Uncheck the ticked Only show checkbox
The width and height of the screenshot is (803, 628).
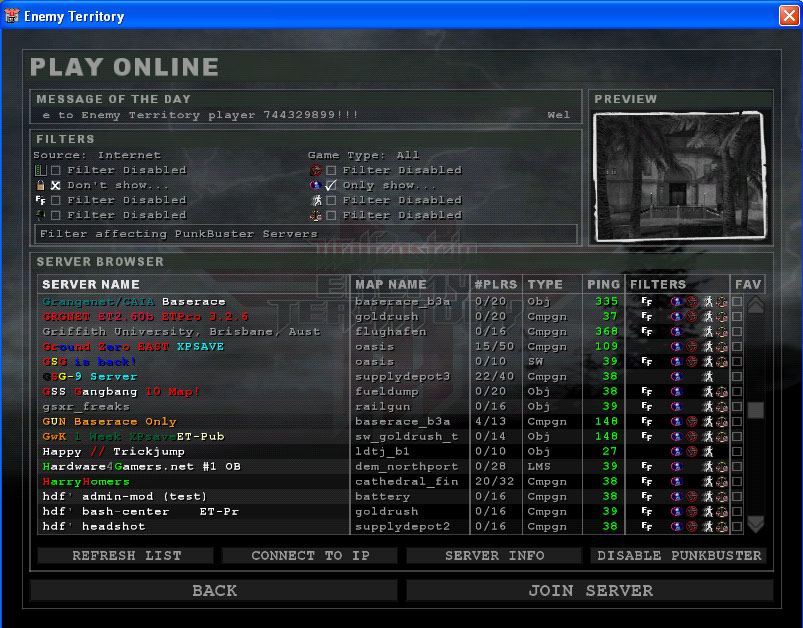point(331,185)
